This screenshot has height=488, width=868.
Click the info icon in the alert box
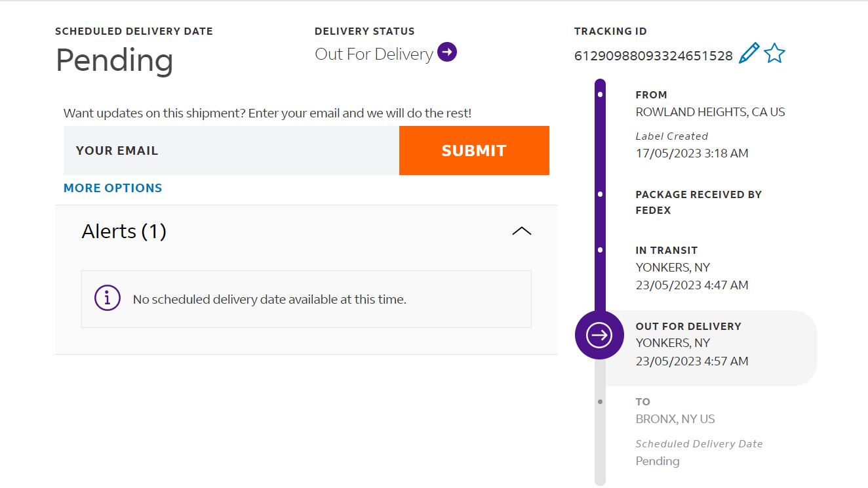[108, 298]
